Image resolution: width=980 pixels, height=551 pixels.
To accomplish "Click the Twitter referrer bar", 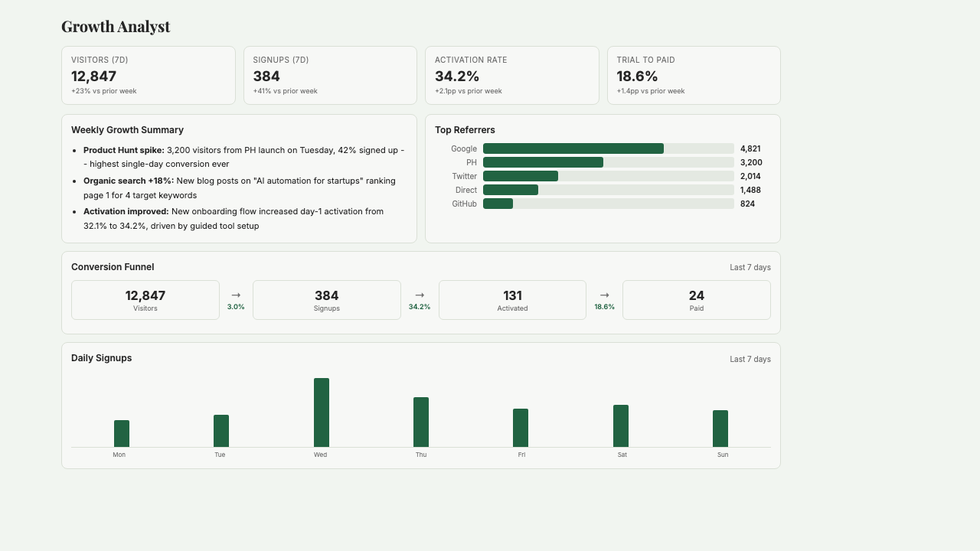I will tap(521, 176).
